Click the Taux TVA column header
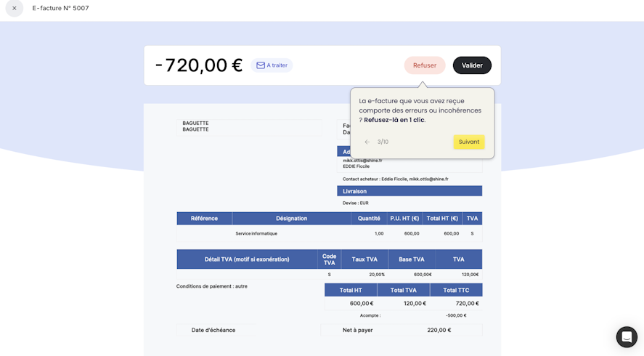 [364, 259]
